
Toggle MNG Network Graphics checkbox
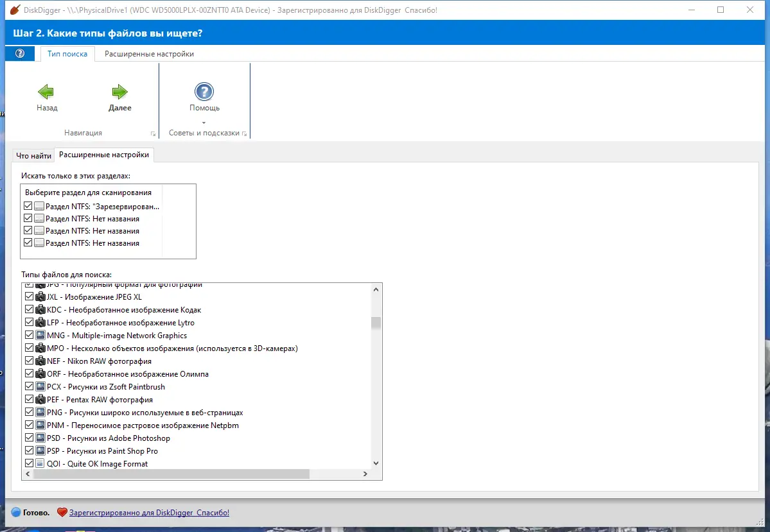[x=29, y=335]
